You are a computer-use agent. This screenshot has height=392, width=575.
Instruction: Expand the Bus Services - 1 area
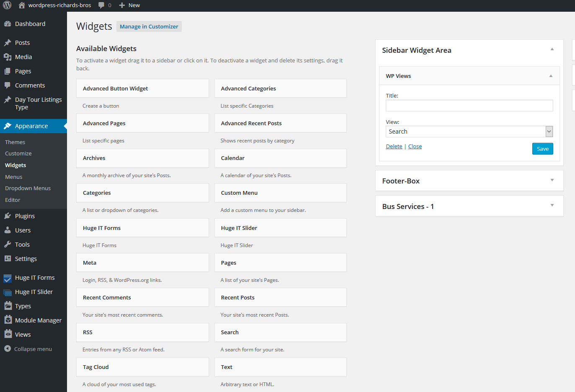click(552, 205)
